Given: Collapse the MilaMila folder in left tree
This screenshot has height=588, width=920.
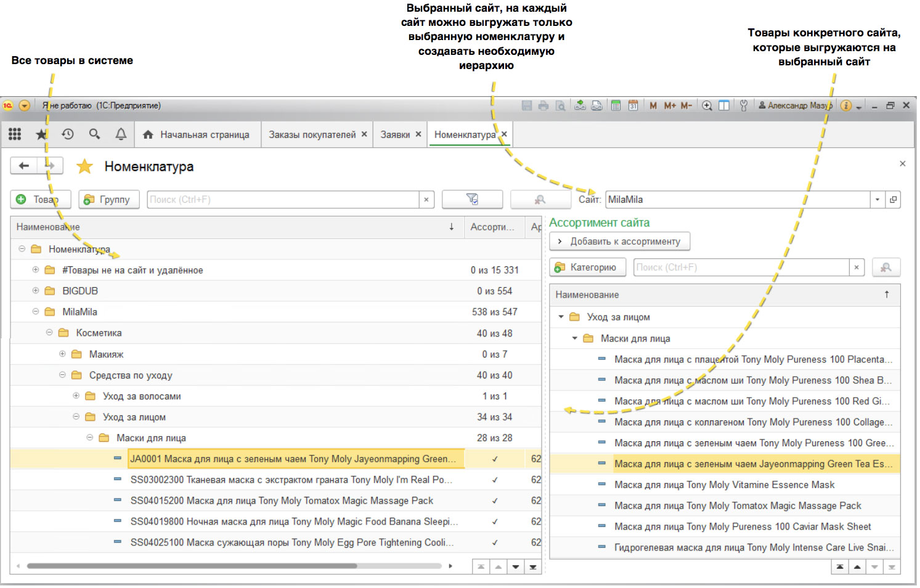Looking at the screenshot, I should point(36,312).
